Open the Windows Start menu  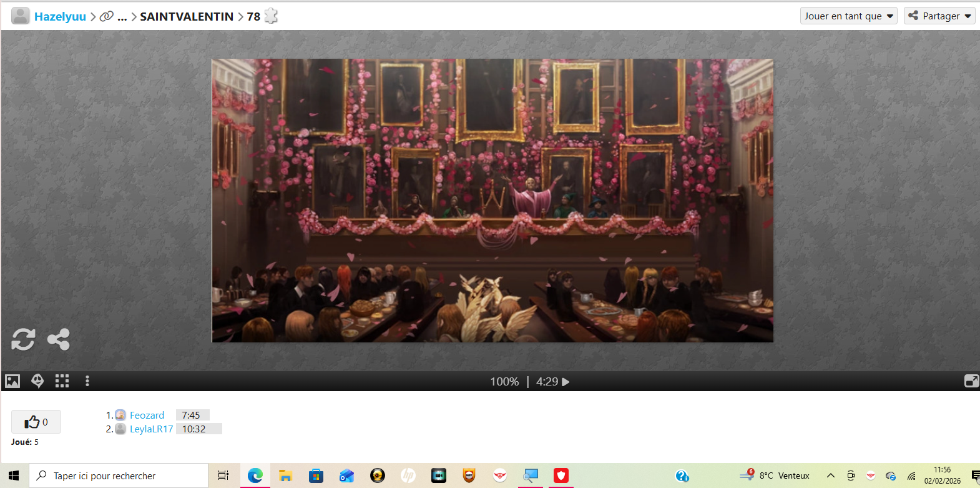(14, 476)
